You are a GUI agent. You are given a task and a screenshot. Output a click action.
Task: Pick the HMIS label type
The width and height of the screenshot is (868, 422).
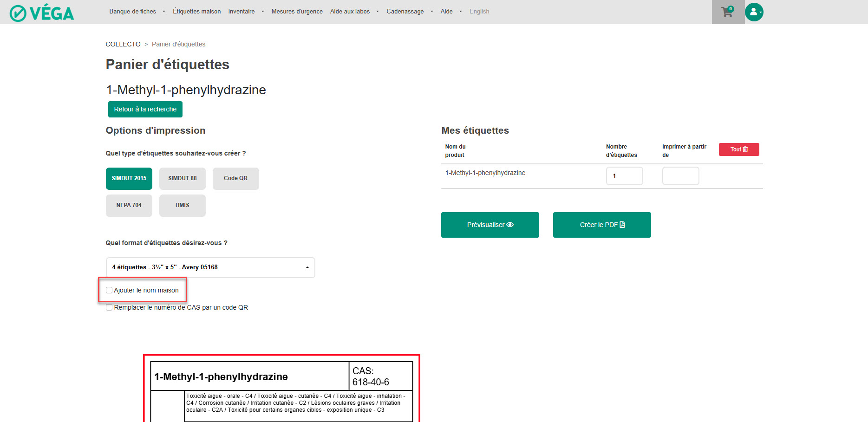point(182,205)
